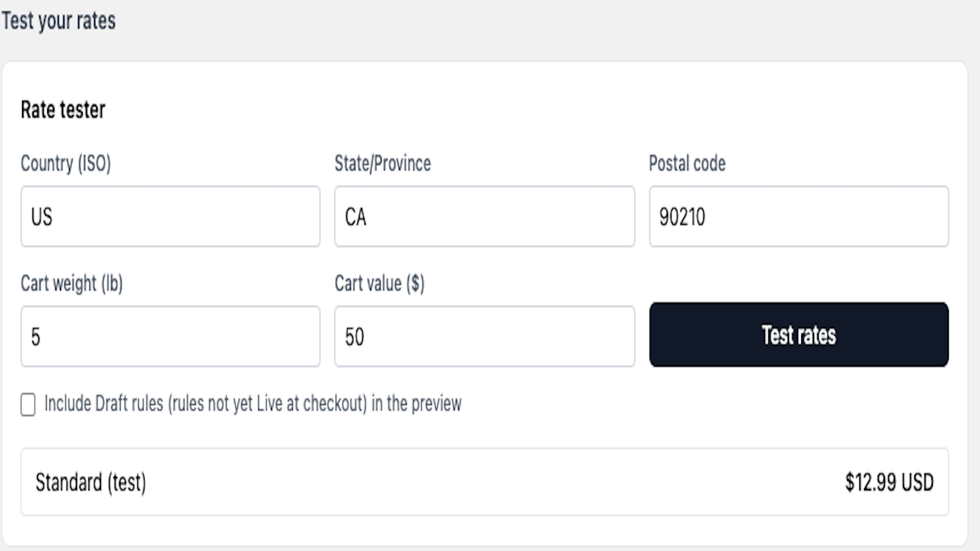Click the Country (ISO) input field

(170, 217)
